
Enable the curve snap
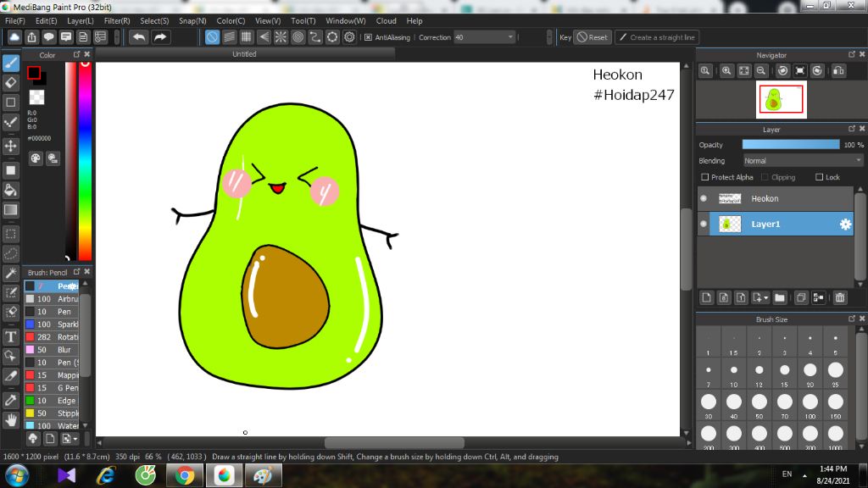(x=315, y=37)
